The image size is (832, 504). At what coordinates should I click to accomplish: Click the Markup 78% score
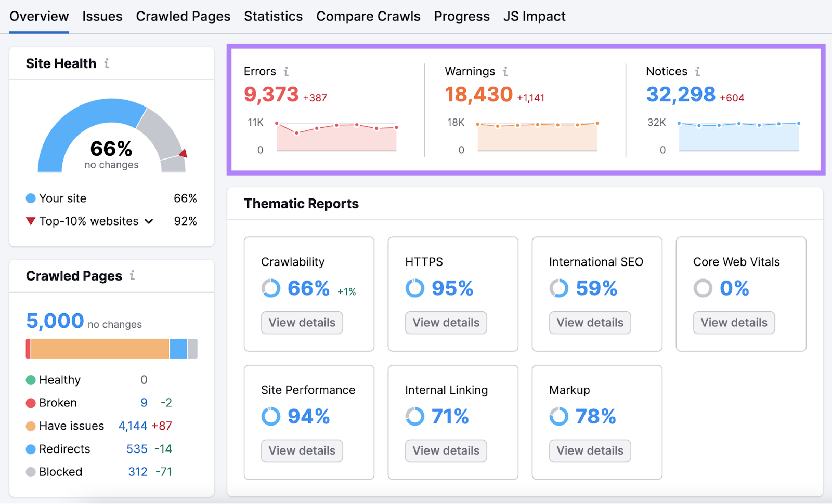596,416
